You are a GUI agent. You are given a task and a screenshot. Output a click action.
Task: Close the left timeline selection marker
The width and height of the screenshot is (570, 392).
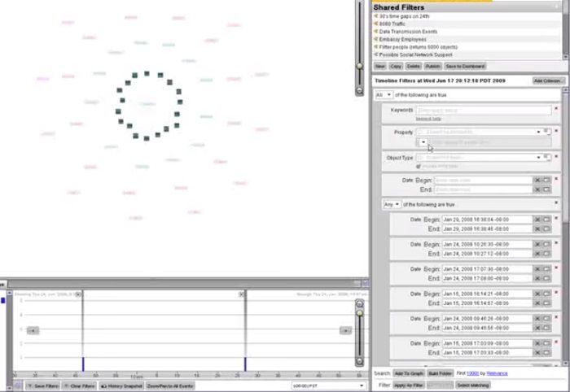coord(78,294)
